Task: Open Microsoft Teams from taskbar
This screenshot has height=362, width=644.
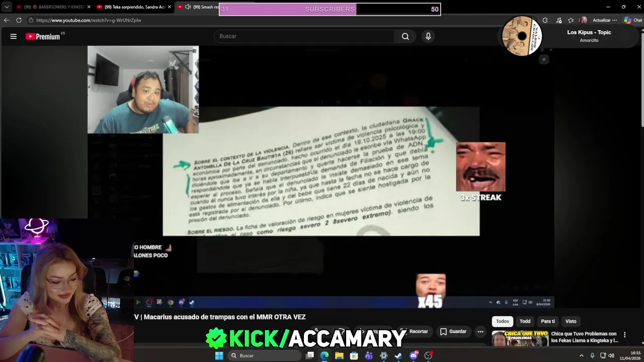Action: click(369, 355)
